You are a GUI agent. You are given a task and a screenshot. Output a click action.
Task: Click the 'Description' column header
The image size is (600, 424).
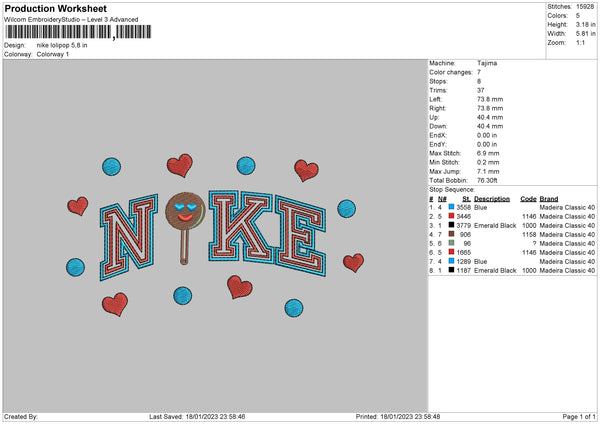click(492, 199)
